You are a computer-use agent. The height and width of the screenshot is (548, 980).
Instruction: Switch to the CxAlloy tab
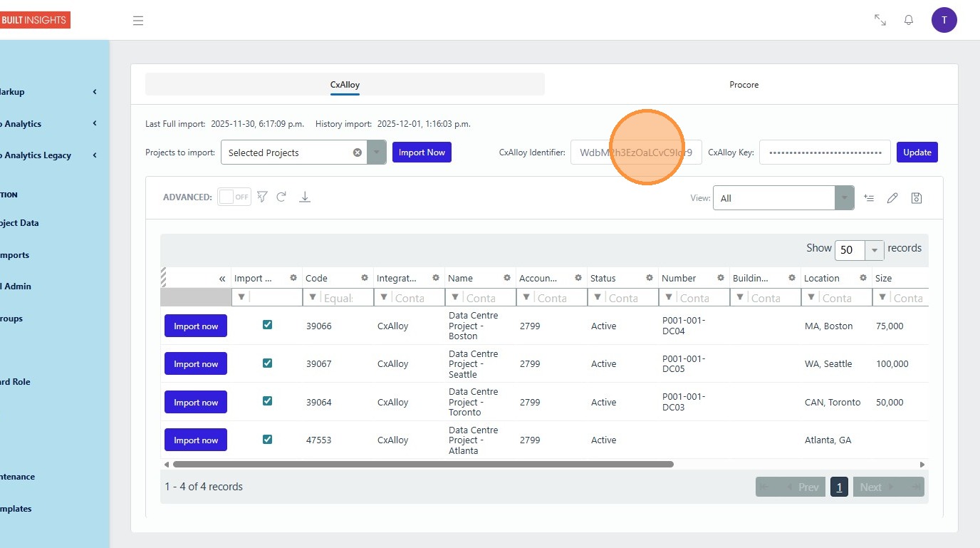(x=345, y=84)
